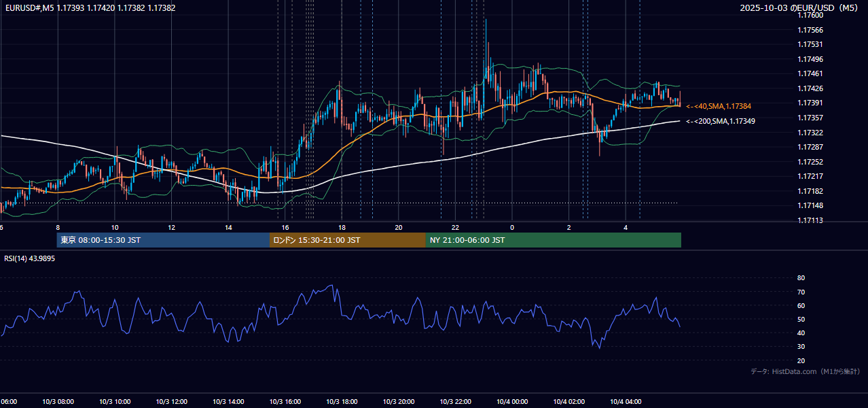The width and height of the screenshot is (868, 408).
Task: Click the HistData.com data source credit
Action: [806, 371]
